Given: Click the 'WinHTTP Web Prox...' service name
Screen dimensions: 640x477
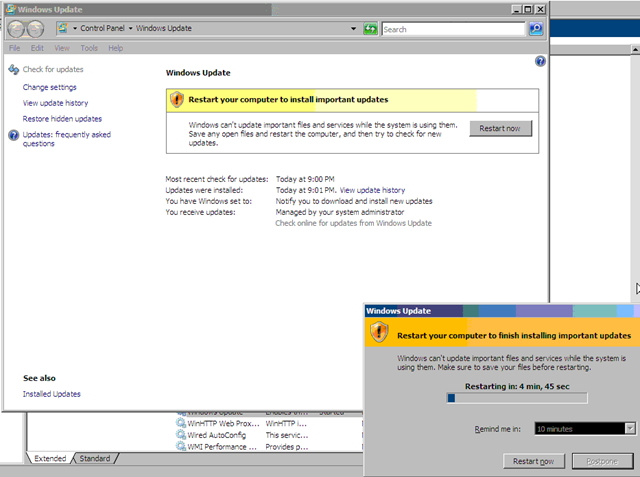Looking at the screenshot, I should pos(223,424).
